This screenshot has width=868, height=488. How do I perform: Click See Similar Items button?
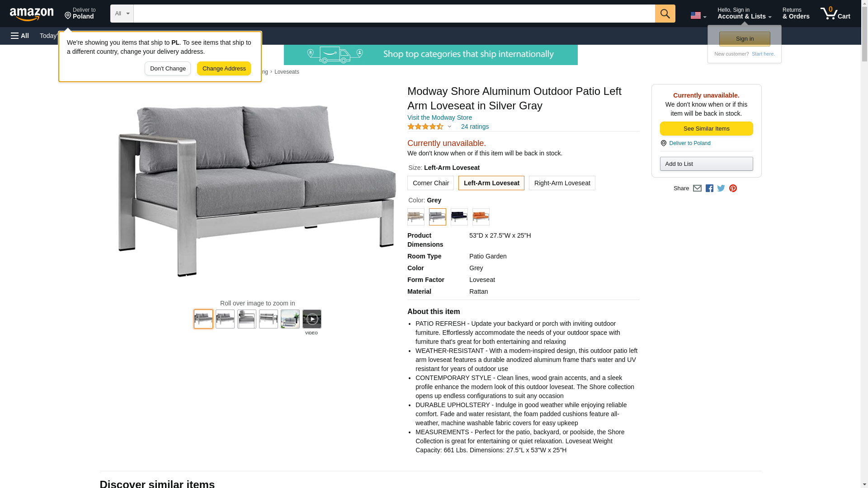pos(706,129)
